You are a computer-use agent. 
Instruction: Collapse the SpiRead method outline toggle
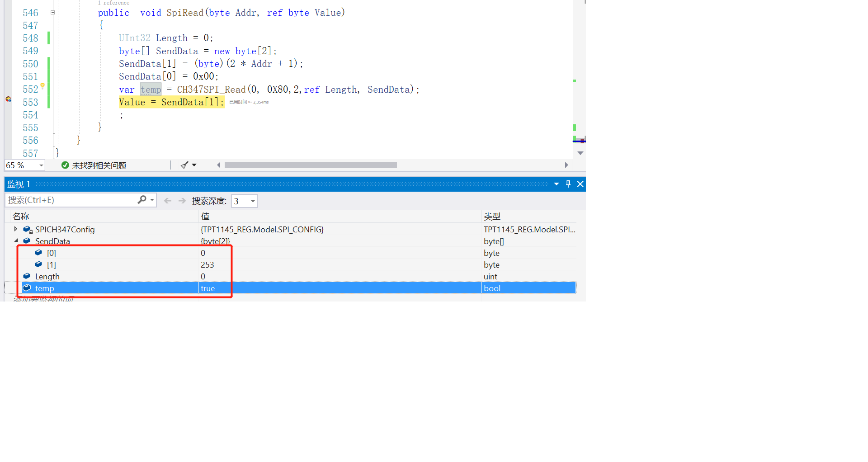point(52,13)
